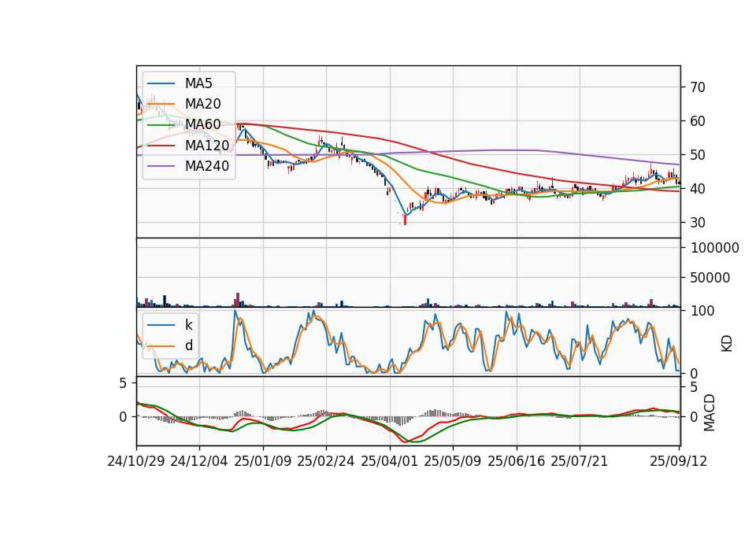Click the 25/06/16 date tick label
The height and width of the screenshot is (543, 756).
pos(517,461)
